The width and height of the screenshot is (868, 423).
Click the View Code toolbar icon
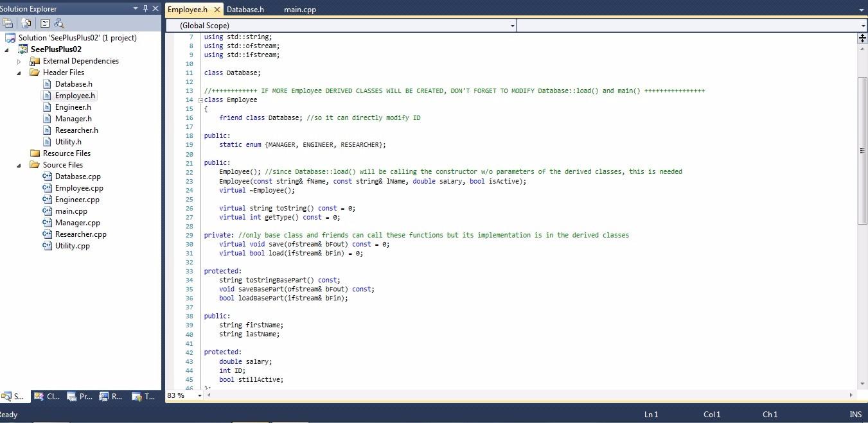[45, 23]
